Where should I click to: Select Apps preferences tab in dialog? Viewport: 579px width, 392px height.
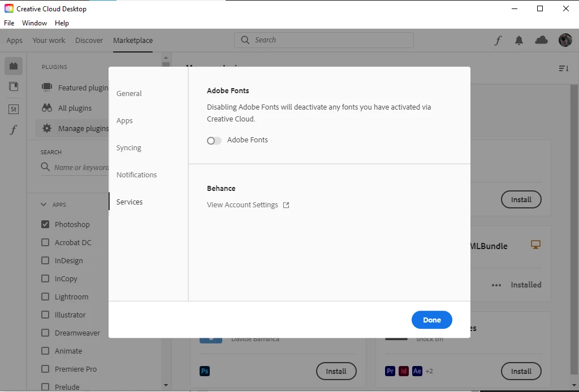click(124, 120)
